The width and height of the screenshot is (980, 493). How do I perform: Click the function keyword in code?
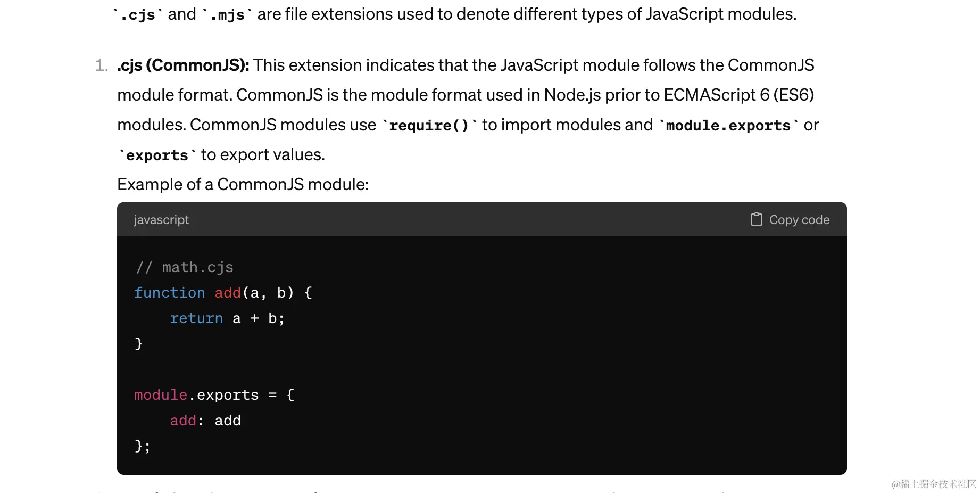click(169, 293)
